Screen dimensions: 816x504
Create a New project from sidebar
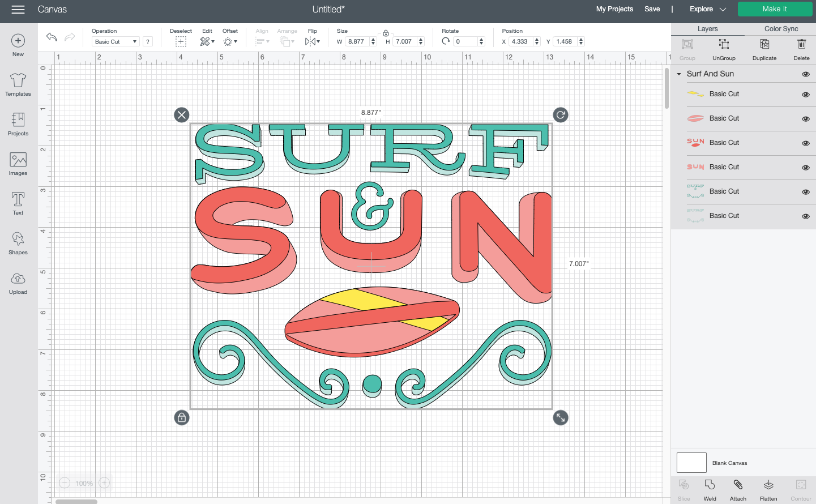pos(18,45)
